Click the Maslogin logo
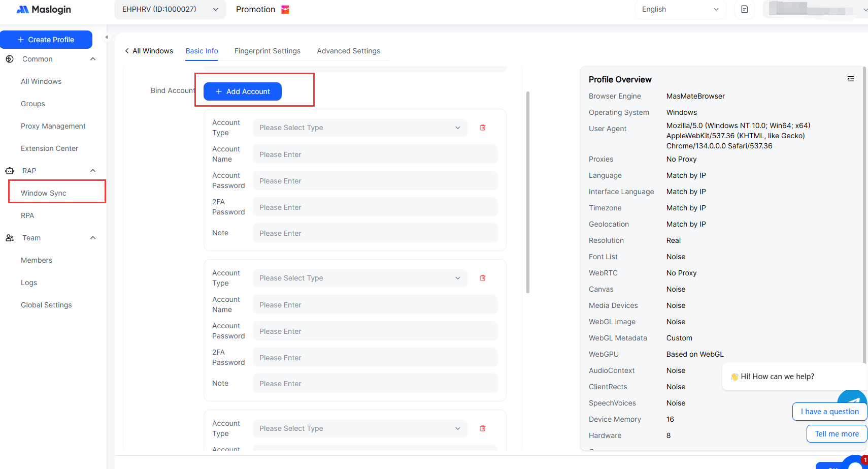Image resolution: width=868 pixels, height=469 pixels. 44,10
